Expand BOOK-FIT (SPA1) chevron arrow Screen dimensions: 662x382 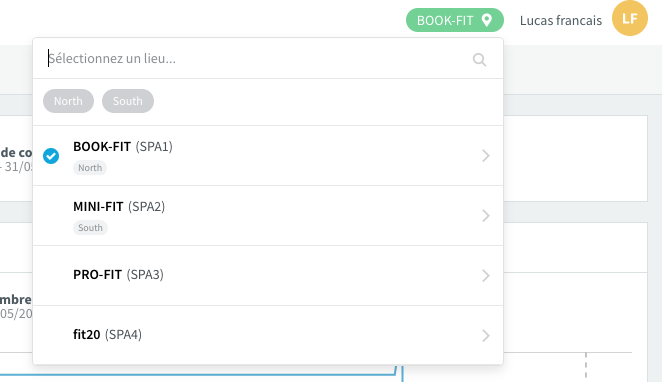(486, 156)
